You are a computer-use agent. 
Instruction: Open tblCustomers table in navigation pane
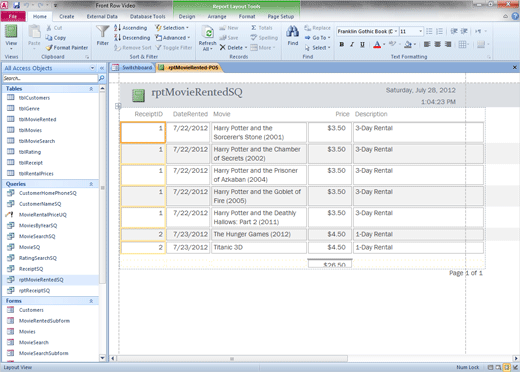tap(34, 98)
